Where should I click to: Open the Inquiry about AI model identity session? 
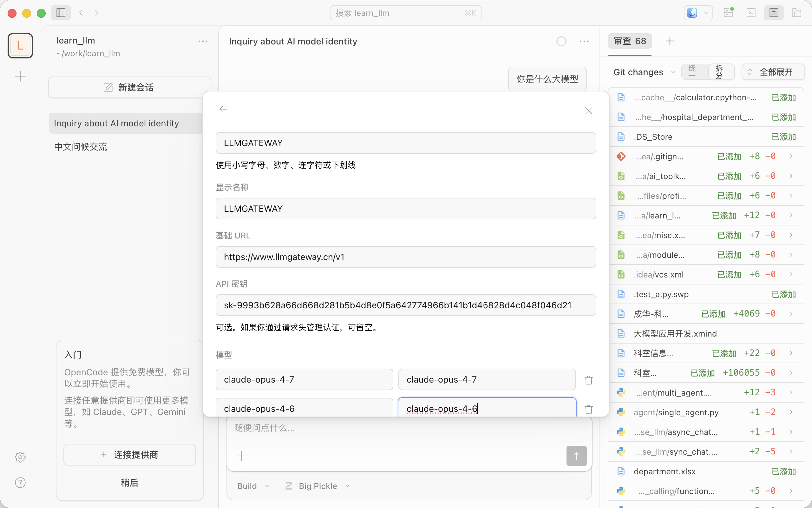coord(126,123)
